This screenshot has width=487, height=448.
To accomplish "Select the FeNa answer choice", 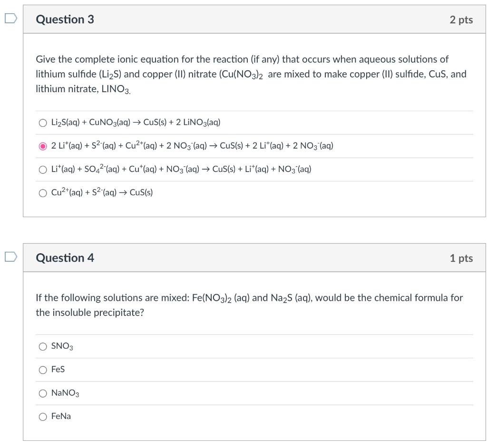I will (43, 417).
